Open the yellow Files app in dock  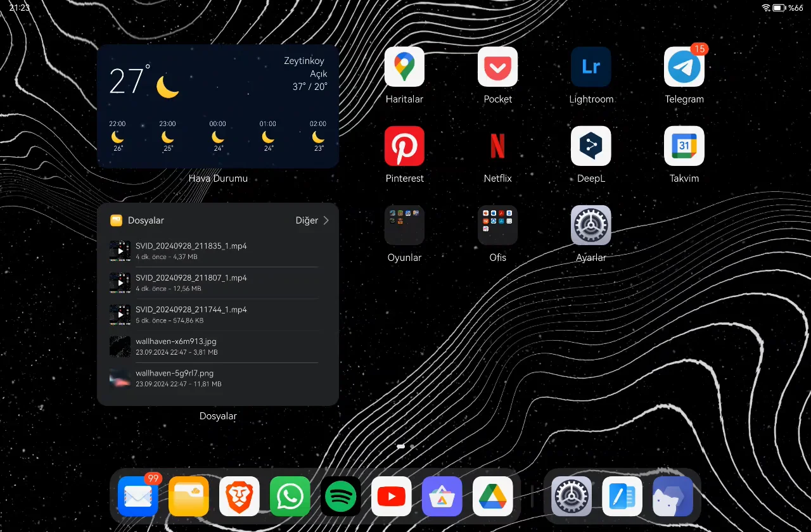(x=189, y=497)
